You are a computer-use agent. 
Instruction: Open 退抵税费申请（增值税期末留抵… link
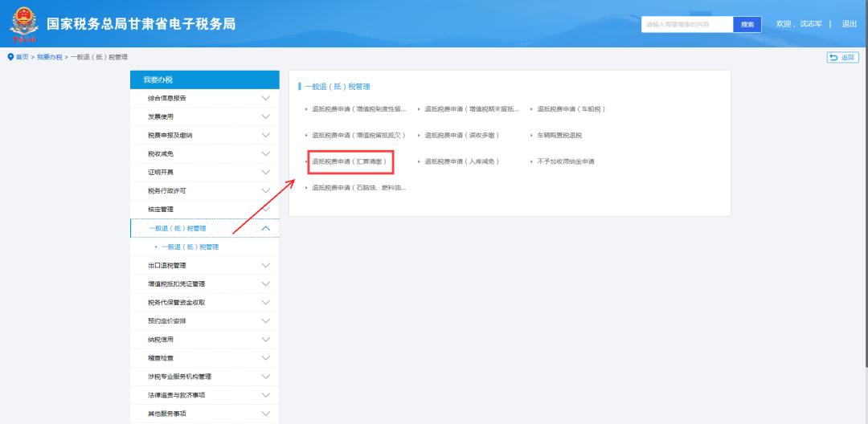pos(472,109)
